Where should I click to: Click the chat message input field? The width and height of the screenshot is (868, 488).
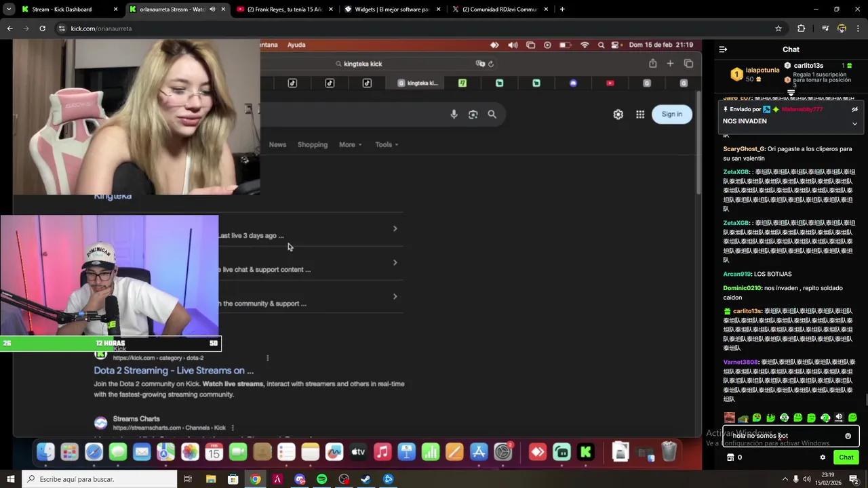click(791, 436)
